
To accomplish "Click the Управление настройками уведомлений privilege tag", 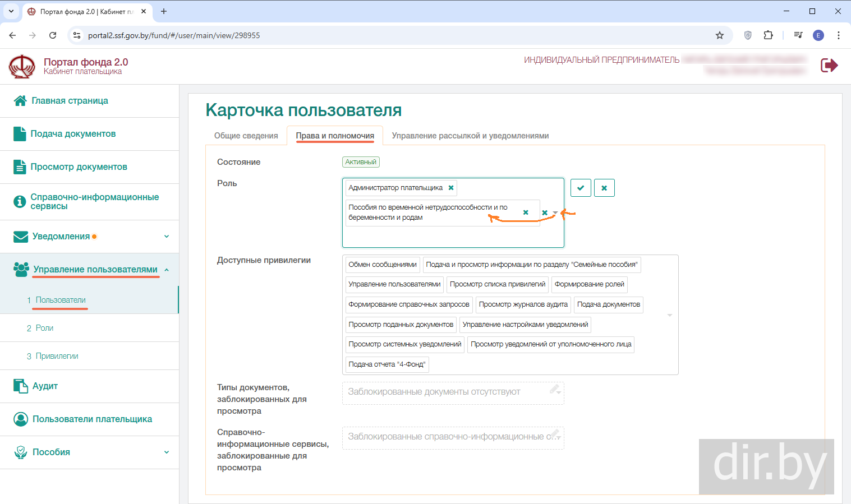I will [x=525, y=325].
